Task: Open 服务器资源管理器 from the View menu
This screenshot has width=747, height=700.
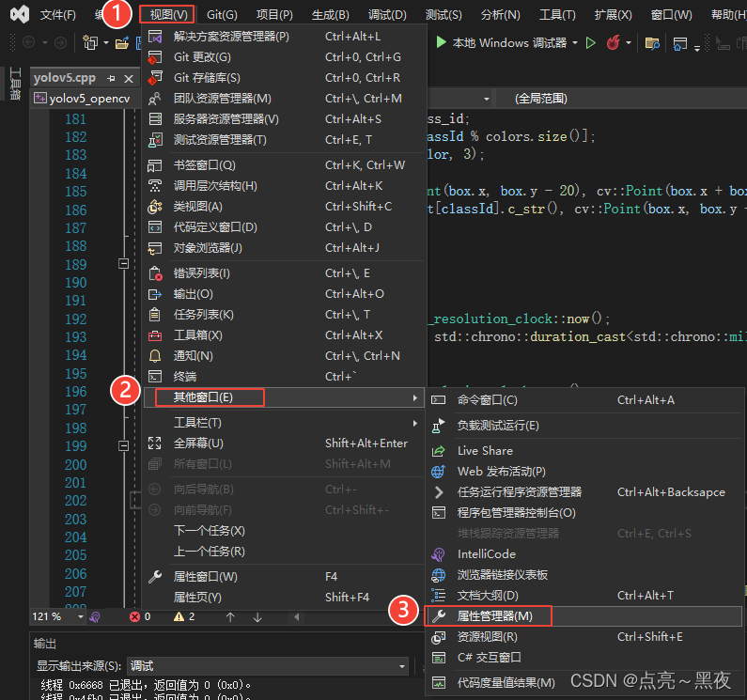Action: [284, 119]
